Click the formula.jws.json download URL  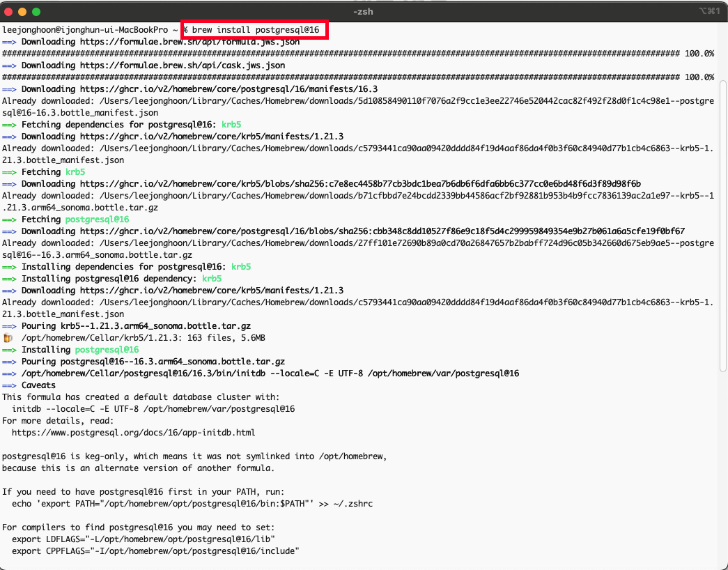[189, 42]
